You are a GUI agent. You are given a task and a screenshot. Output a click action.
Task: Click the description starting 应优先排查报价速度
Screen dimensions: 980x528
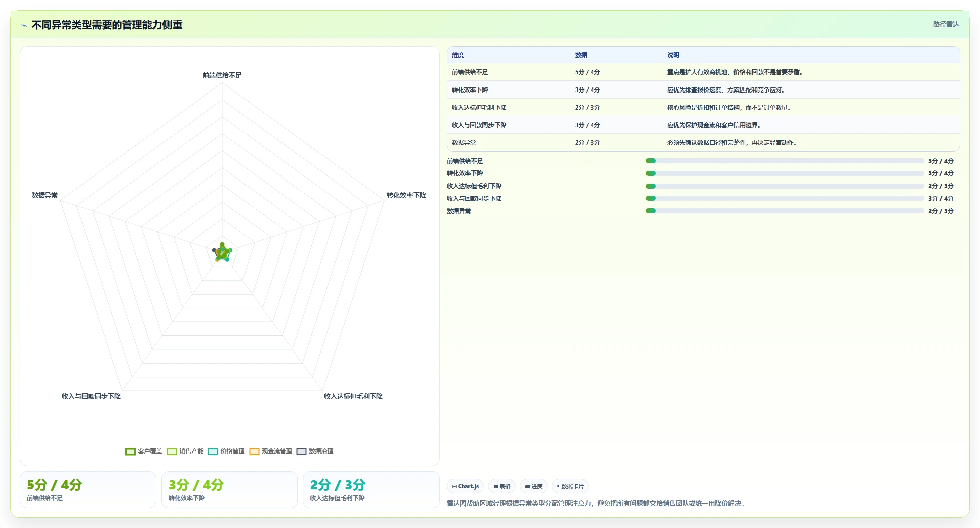726,90
